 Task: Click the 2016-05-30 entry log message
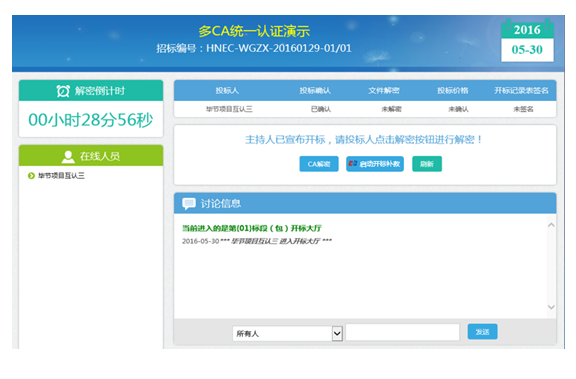pyautogui.click(x=257, y=241)
